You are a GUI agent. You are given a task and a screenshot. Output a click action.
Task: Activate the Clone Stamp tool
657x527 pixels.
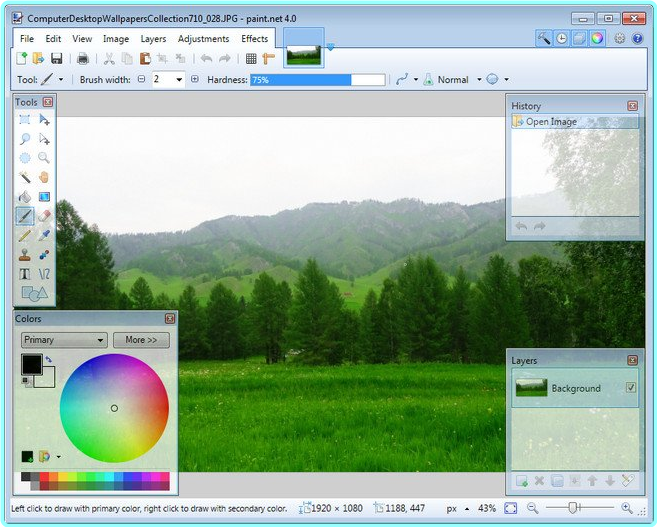click(x=25, y=254)
